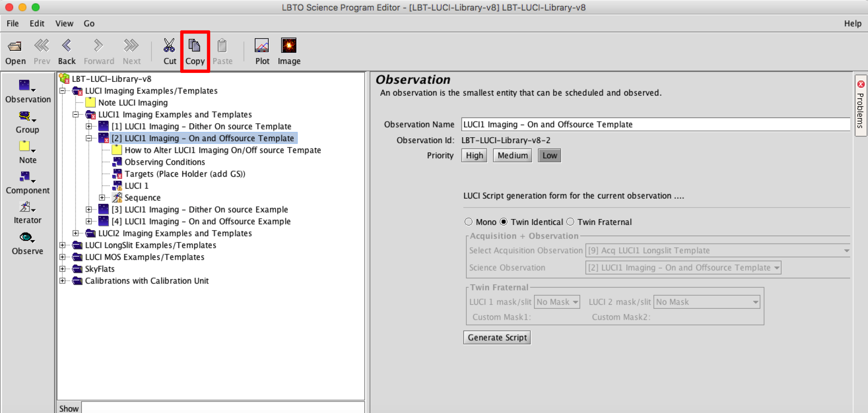
Task: Add an Iterator from sidebar
Action: [28, 213]
